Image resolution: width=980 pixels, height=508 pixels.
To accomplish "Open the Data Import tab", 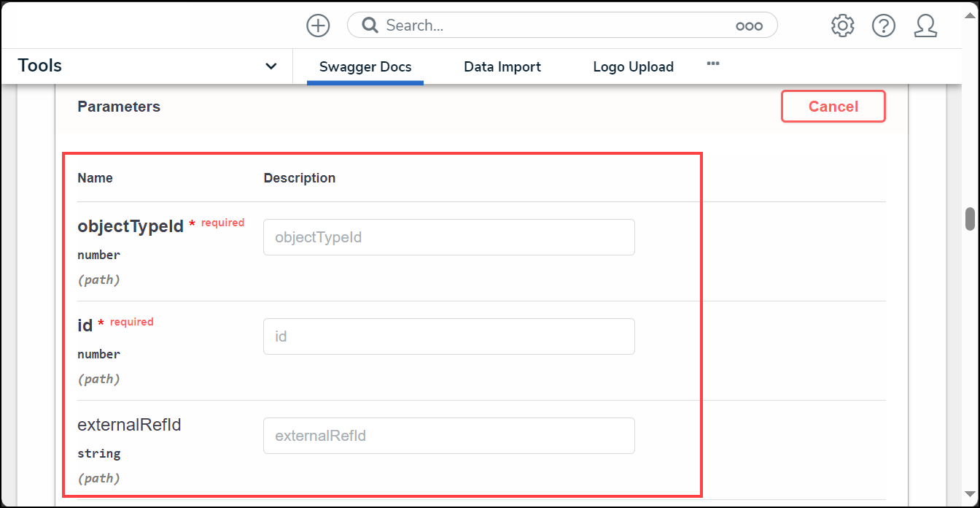I will [502, 67].
